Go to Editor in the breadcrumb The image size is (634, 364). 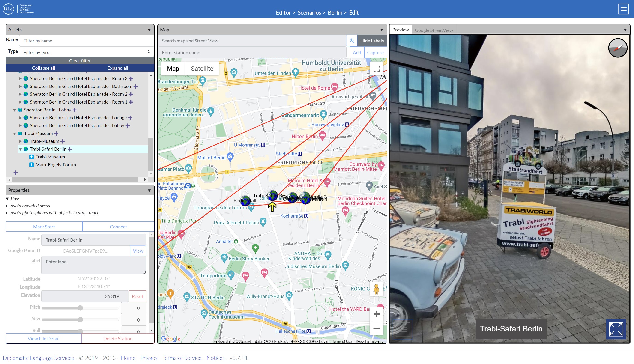point(283,12)
